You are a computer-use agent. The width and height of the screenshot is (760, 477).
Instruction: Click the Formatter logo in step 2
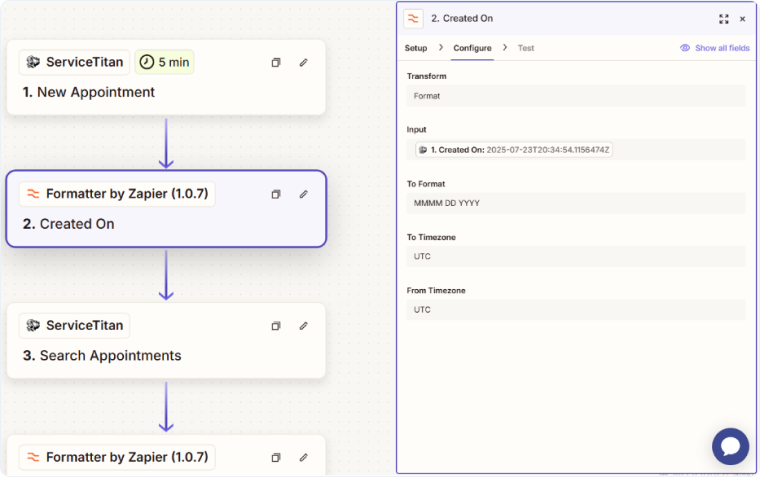[33, 194]
